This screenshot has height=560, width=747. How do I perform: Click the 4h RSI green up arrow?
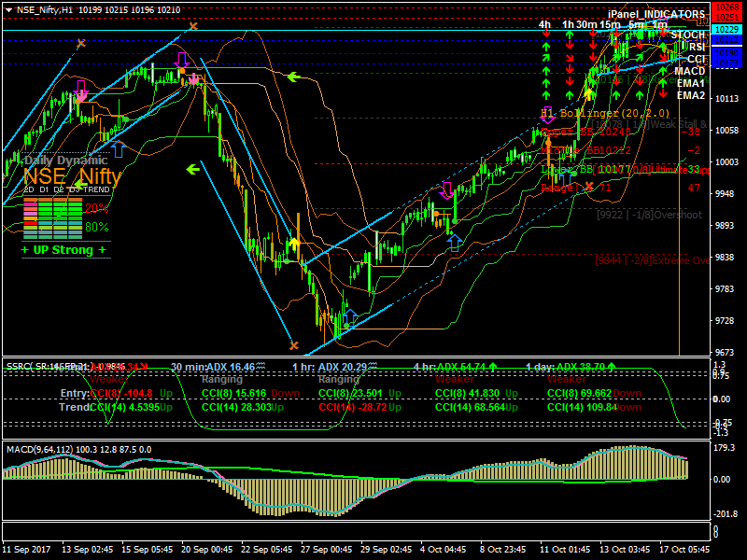tap(546, 46)
